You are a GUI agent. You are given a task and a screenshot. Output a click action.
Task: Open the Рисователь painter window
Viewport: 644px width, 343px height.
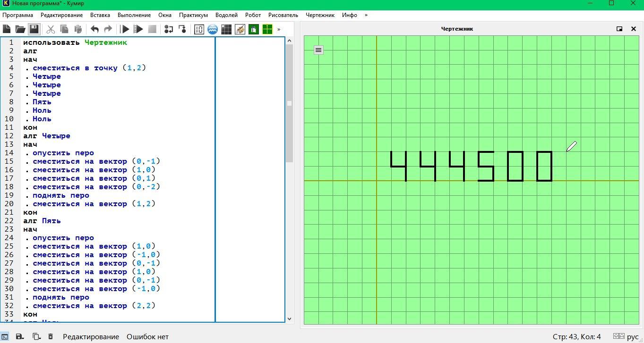coord(240,29)
